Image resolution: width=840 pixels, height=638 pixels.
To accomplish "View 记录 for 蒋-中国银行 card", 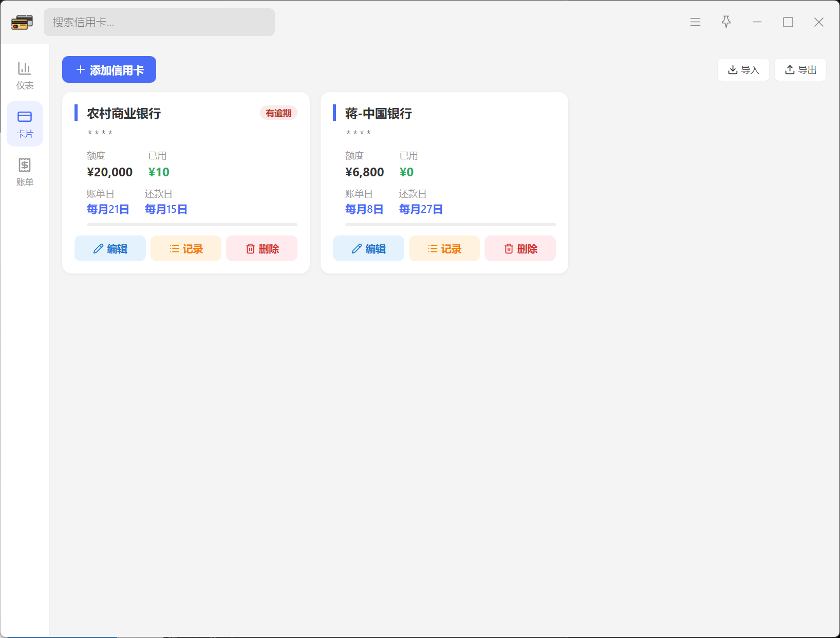I will click(x=444, y=249).
